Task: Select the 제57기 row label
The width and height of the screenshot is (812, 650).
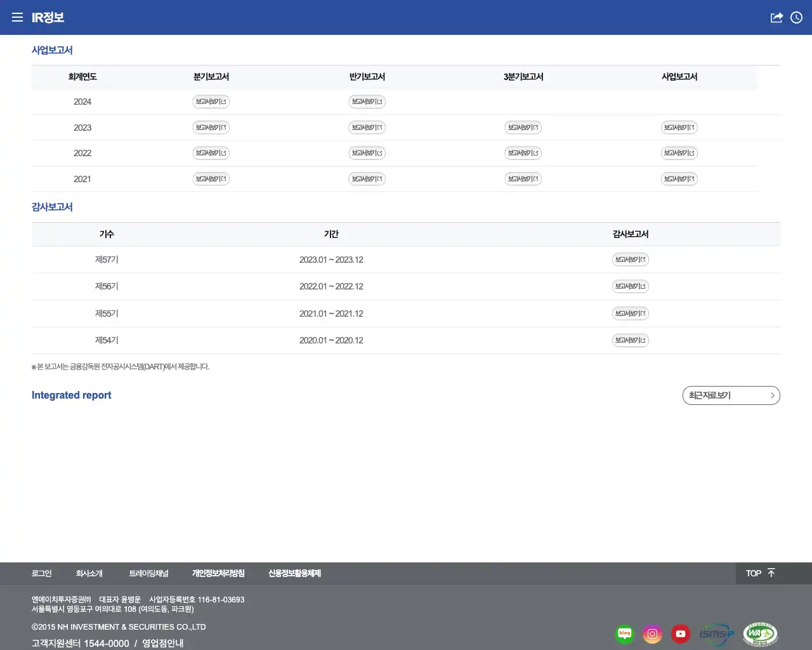Action: click(107, 260)
